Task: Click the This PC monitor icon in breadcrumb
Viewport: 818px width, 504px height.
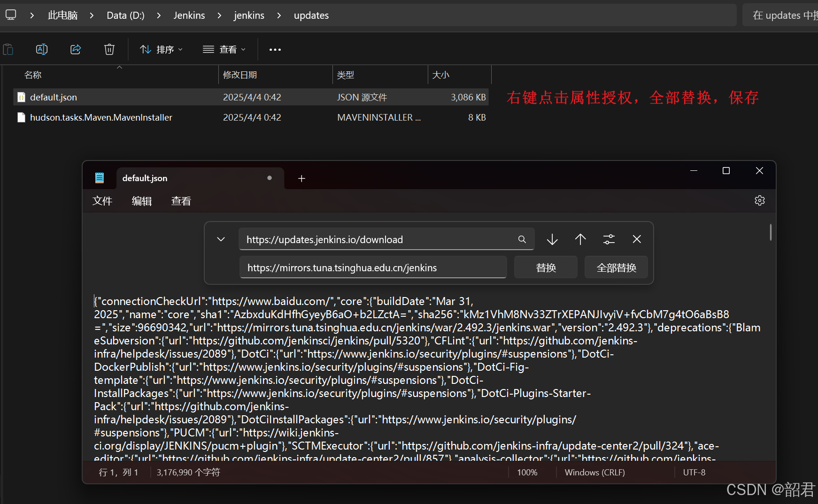Action: click(x=11, y=15)
